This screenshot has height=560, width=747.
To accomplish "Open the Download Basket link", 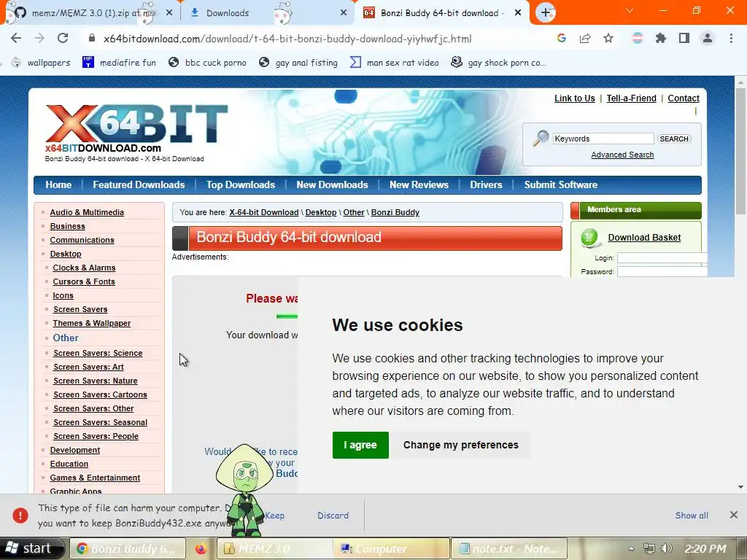I will [644, 238].
